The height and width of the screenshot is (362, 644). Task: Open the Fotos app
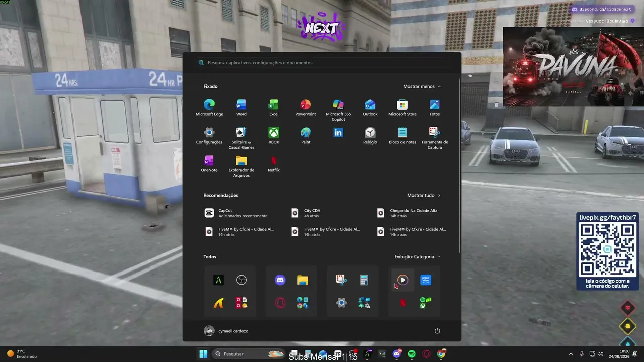435,108
